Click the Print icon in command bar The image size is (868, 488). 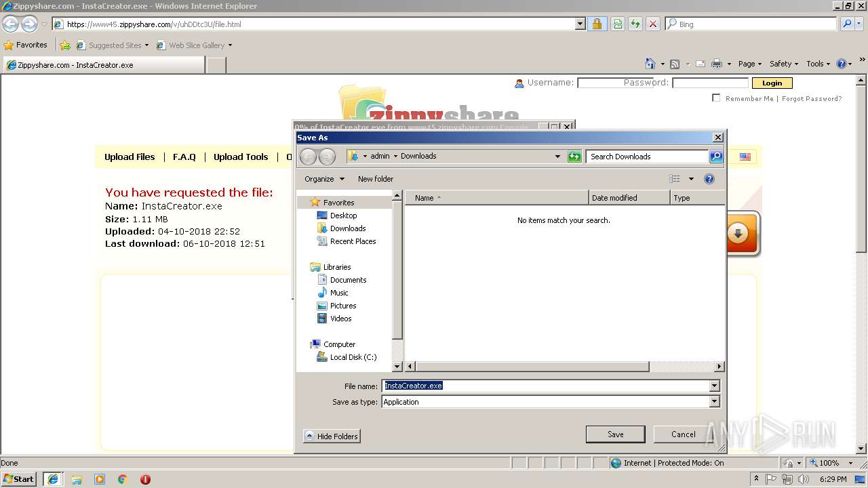pos(717,64)
